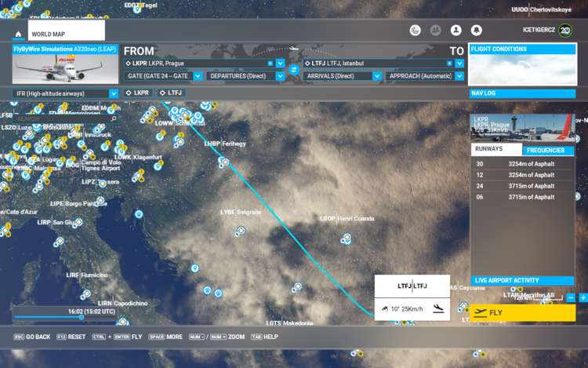Open the notifications bell icon
Screen dimensions: 588x368
coord(476,31)
